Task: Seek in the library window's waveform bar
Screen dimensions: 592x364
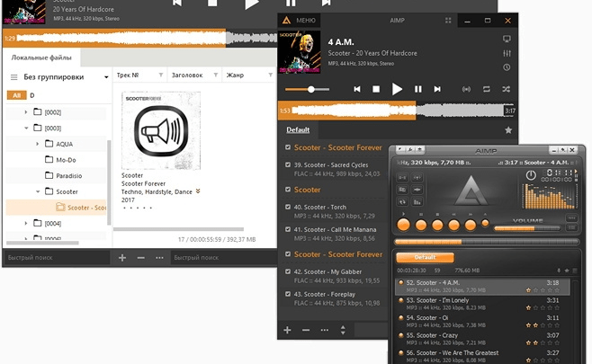Action: click(139, 38)
